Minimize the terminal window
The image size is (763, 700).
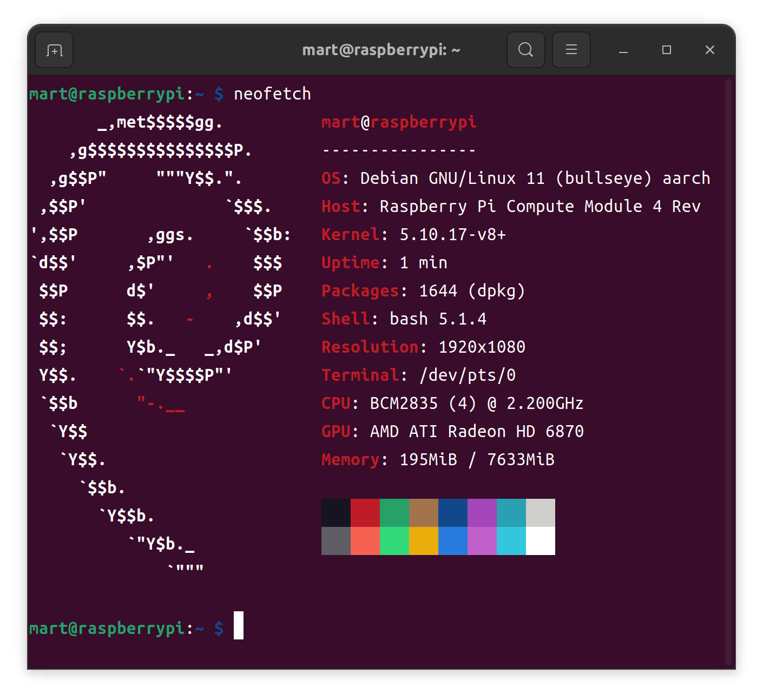point(623,50)
